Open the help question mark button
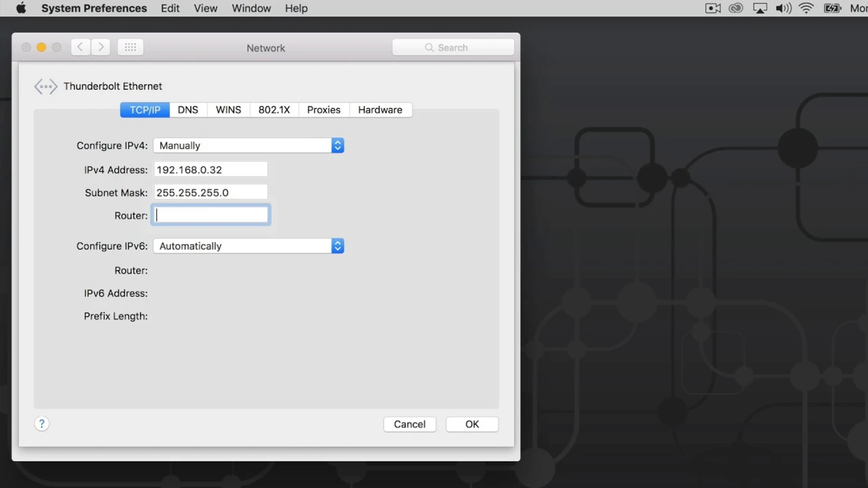The image size is (868, 488). [x=42, y=424]
